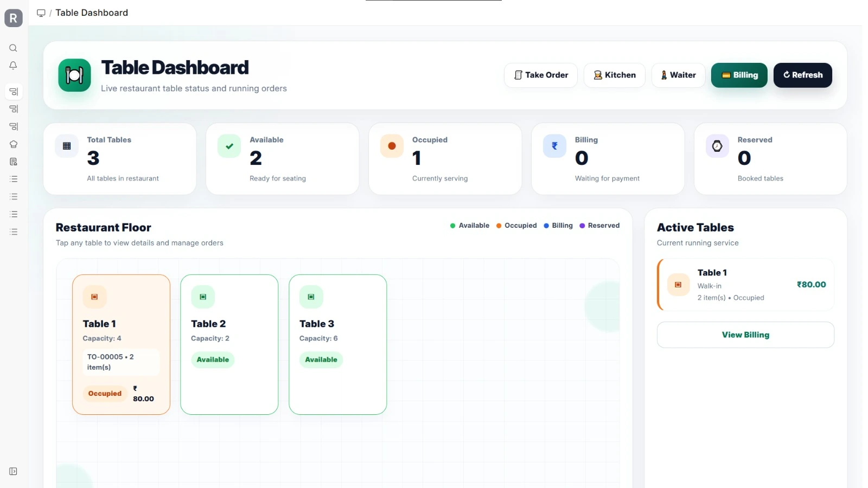
Task: Click the green Available legend dot
Action: click(452, 226)
